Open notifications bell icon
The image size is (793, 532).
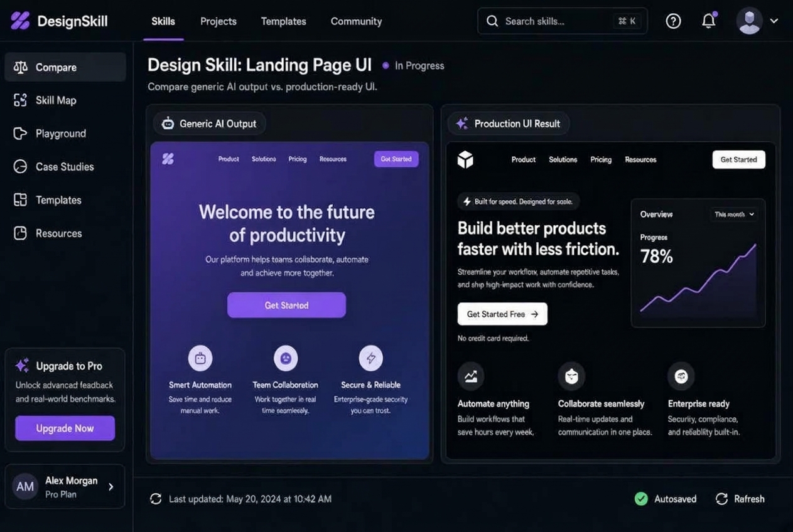pos(709,21)
